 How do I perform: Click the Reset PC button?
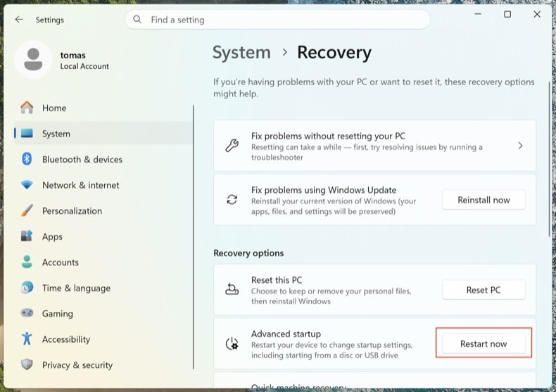(x=484, y=290)
